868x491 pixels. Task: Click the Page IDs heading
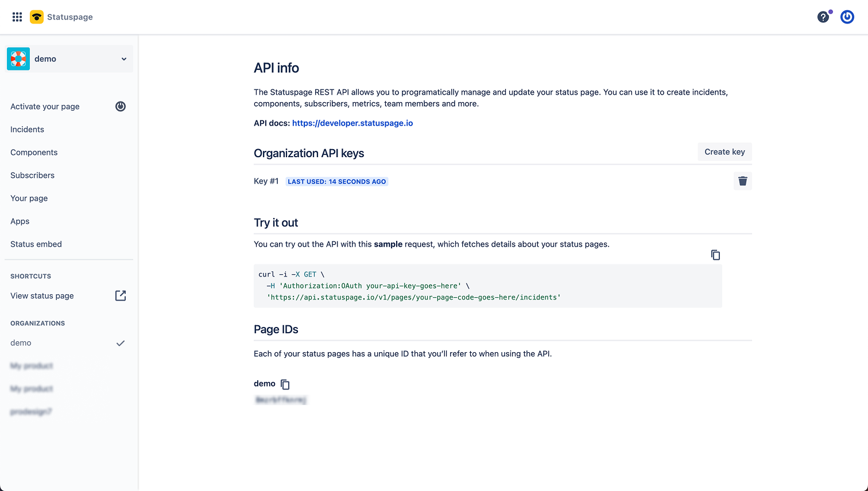pos(276,329)
